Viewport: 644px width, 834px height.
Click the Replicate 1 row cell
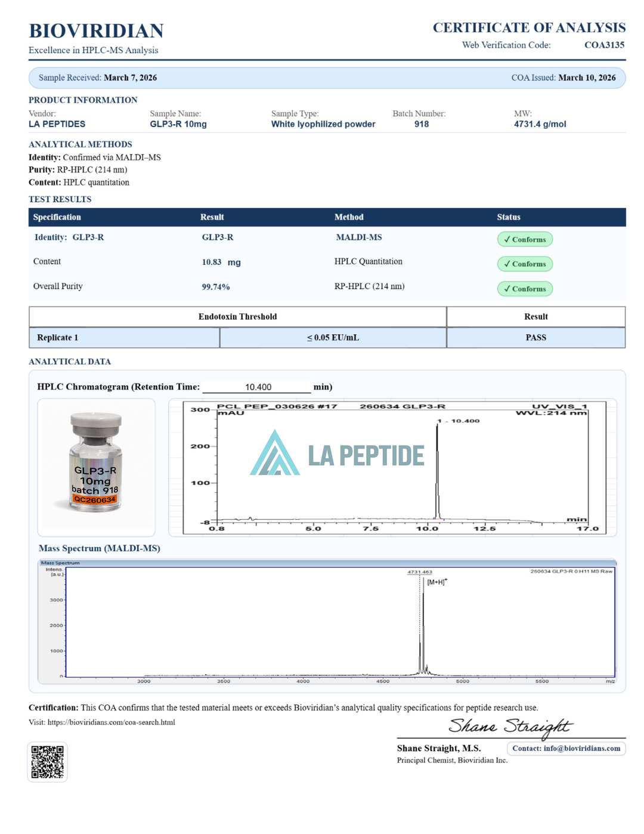click(x=124, y=338)
